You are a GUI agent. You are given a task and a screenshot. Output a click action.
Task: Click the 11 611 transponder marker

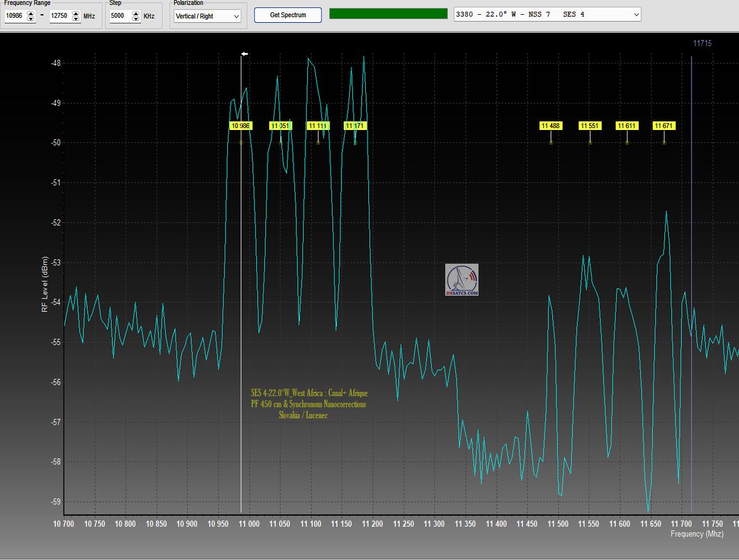pos(627,126)
